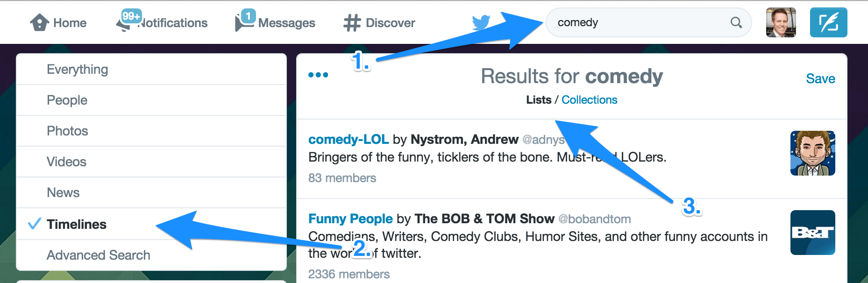
Task: Click the Home icon in the top navigation
Action: pos(40,22)
